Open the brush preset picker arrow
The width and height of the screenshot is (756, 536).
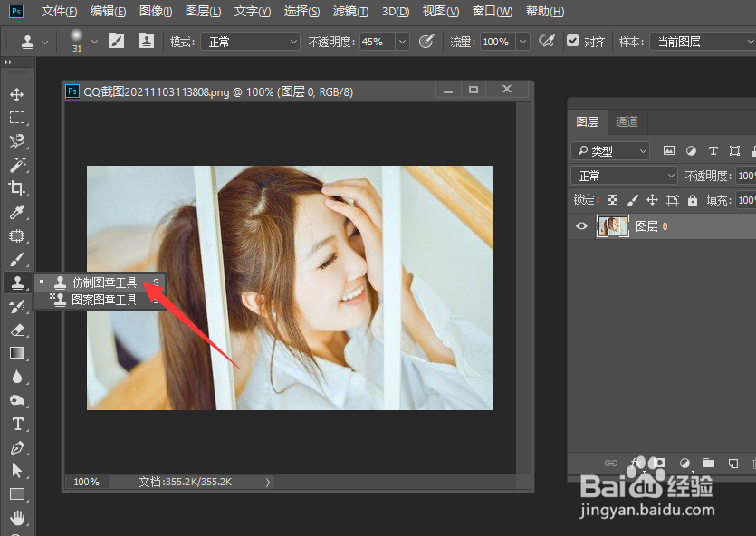pos(94,42)
